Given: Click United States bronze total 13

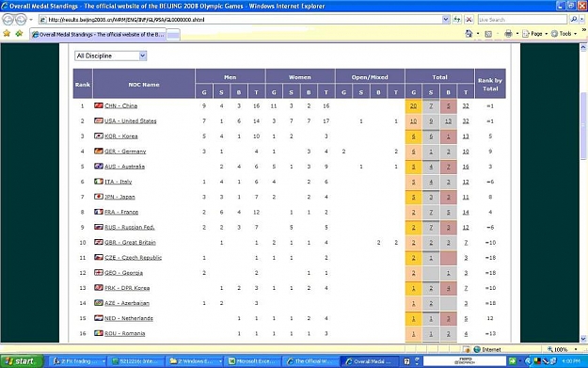Looking at the screenshot, I should coord(448,121).
